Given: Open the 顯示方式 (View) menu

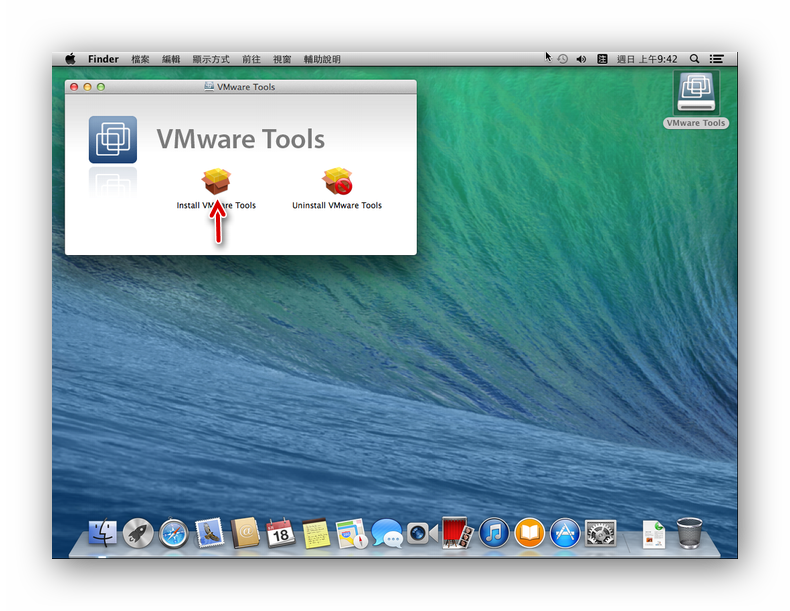Looking at the screenshot, I should point(211,59).
